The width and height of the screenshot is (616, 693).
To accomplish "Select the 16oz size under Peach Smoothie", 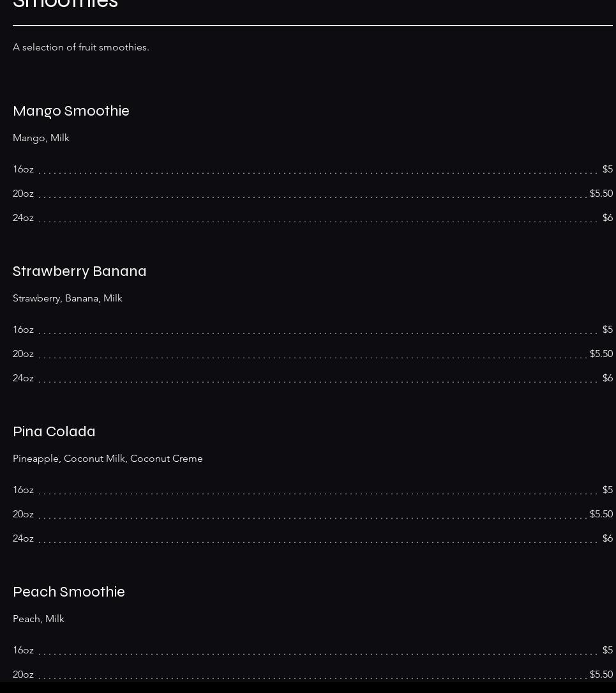I will pos(23,650).
